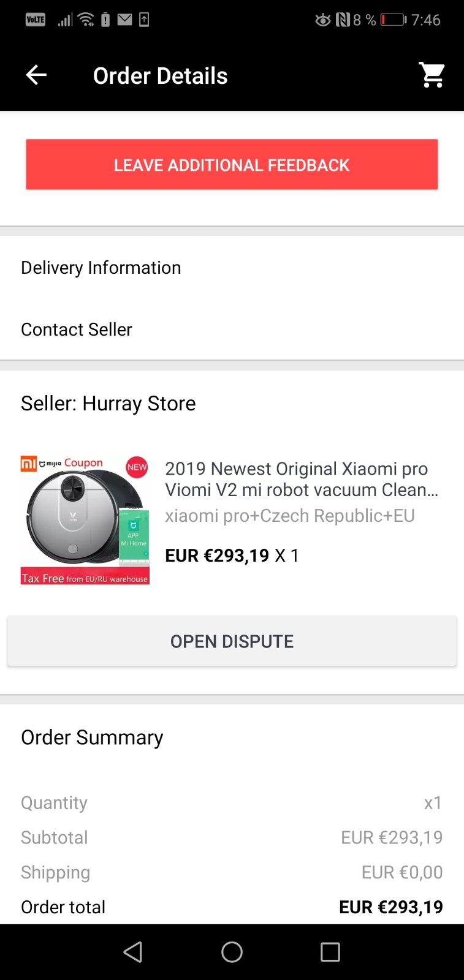Open Contact Seller
Screen dimensions: 464x980
point(232,330)
